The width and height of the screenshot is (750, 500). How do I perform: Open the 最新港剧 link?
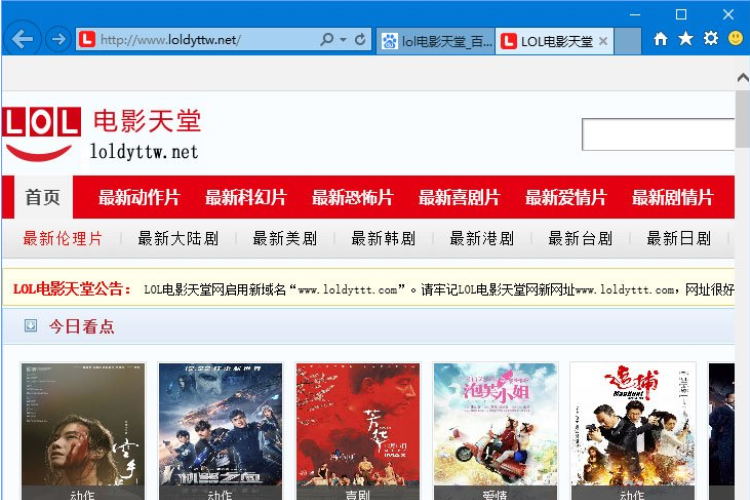(x=482, y=238)
